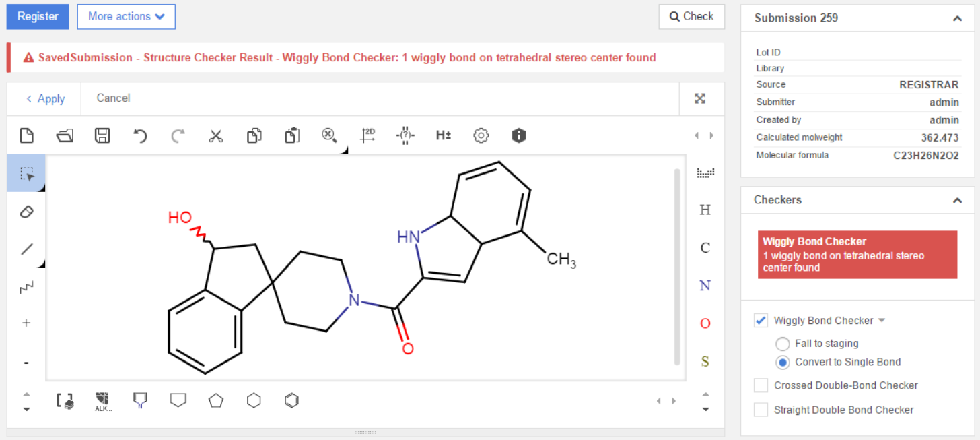980x440 pixels.
Task: Click the Paste icon in the editor toolbar
Action: click(291, 135)
